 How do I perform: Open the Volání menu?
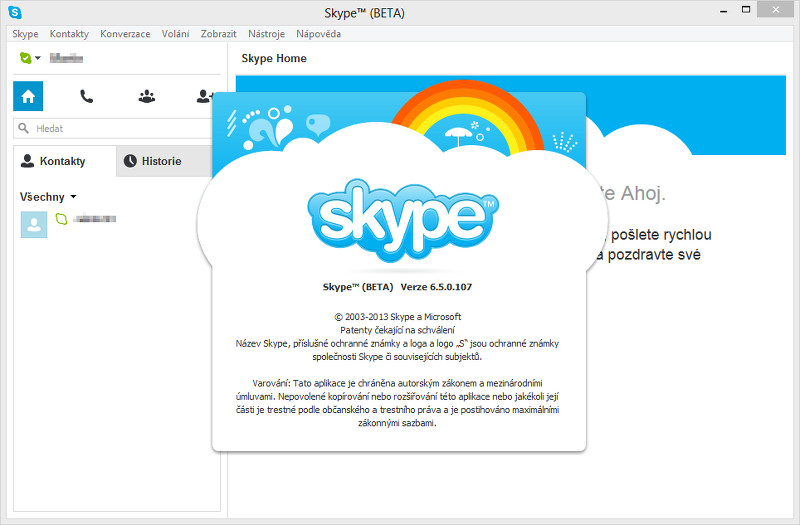[x=176, y=34]
